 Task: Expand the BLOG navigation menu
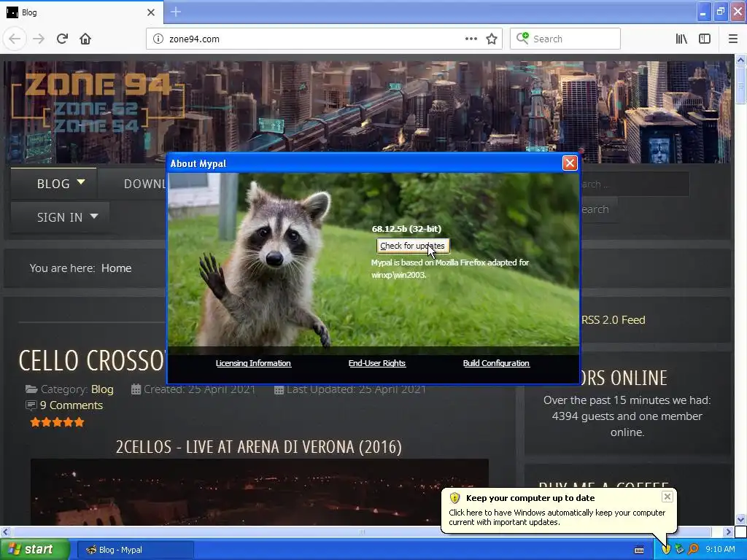pyautogui.click(x=54, y=183)
